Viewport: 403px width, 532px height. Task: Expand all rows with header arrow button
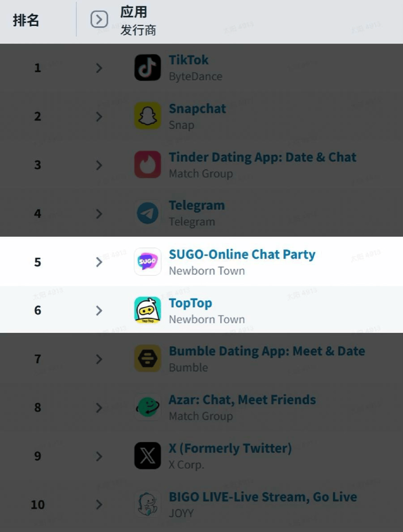99,20
